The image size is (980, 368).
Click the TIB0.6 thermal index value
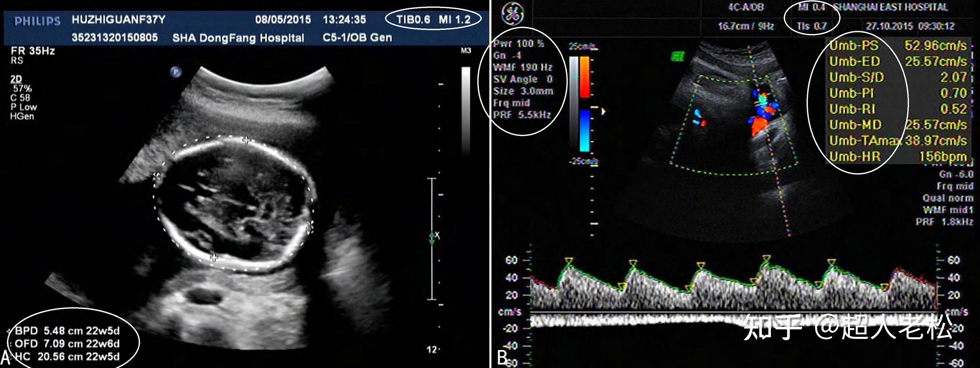(x=413, y=20)
